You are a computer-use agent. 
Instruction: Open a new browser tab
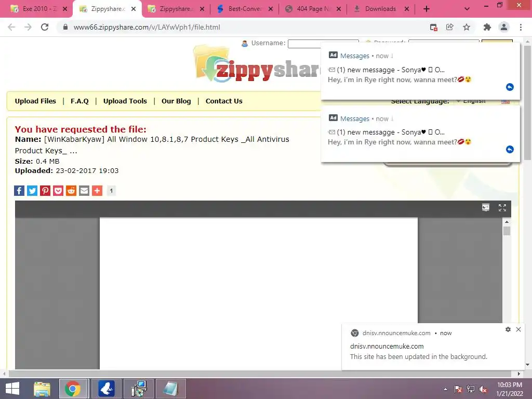point(427,9)
